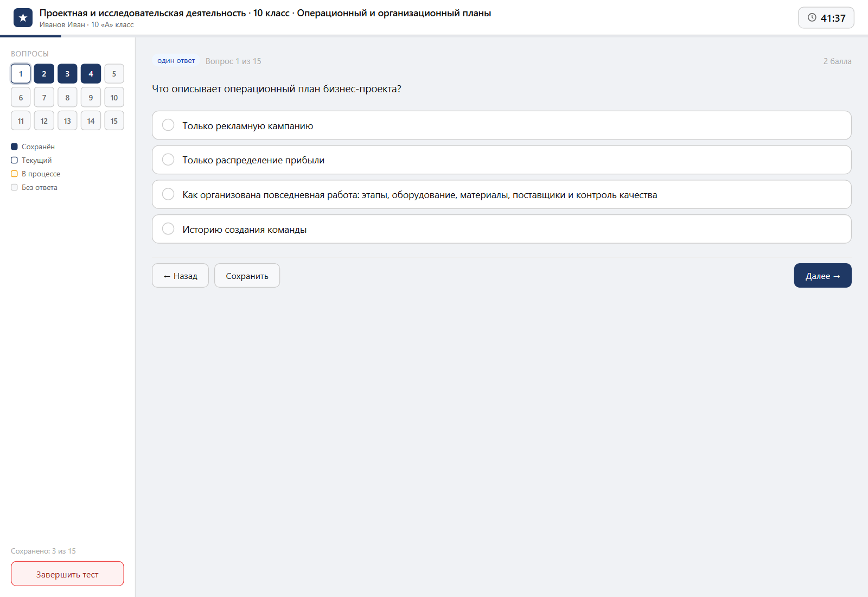Screen dimensions: 868x597
Task: Click the question text about операционный план
Action: 277,89
